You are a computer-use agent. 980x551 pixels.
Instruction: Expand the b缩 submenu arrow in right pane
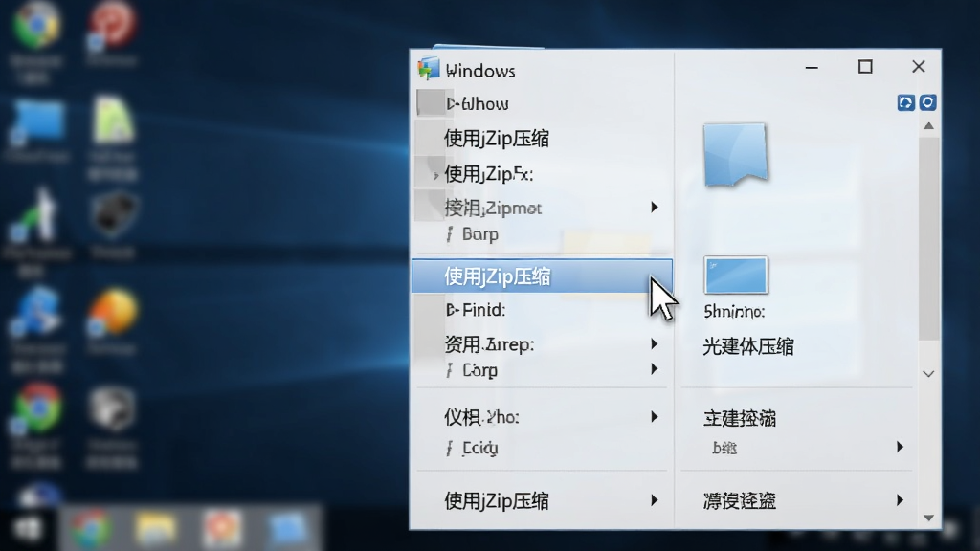[900, 447]
